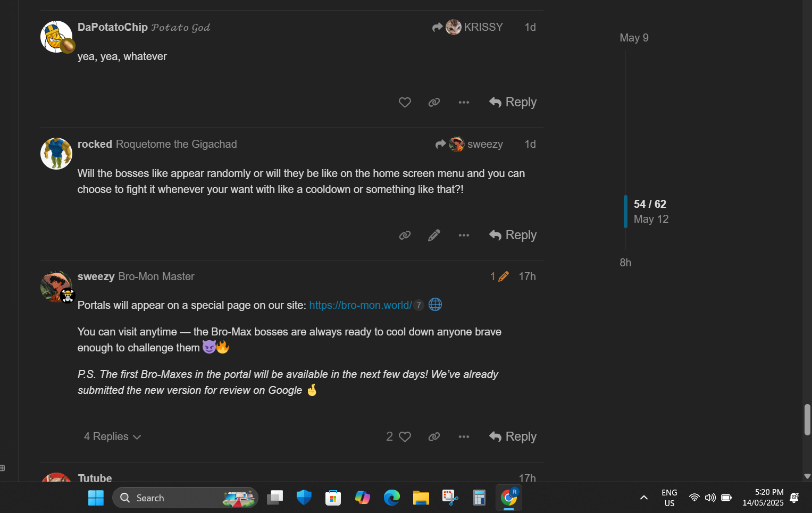The width and height of the screenshot is (812, 513).
Task: Open Microsoft Edge from the taskbar
Action: [x=392, y=498]
